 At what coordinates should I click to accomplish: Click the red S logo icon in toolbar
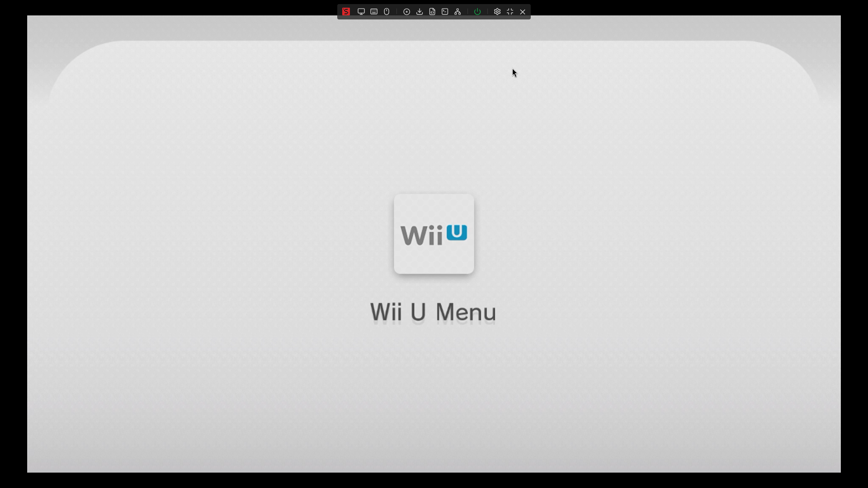tap(346, 12)
